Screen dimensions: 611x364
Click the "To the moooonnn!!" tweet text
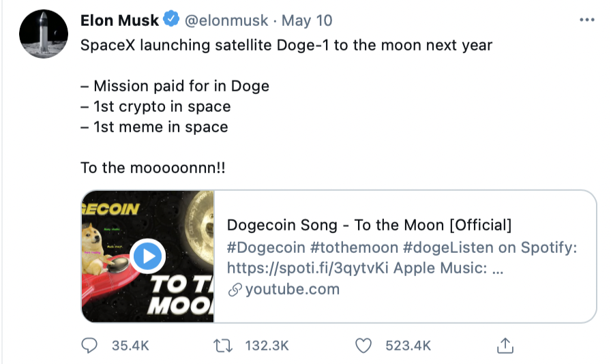pos(153,168)
